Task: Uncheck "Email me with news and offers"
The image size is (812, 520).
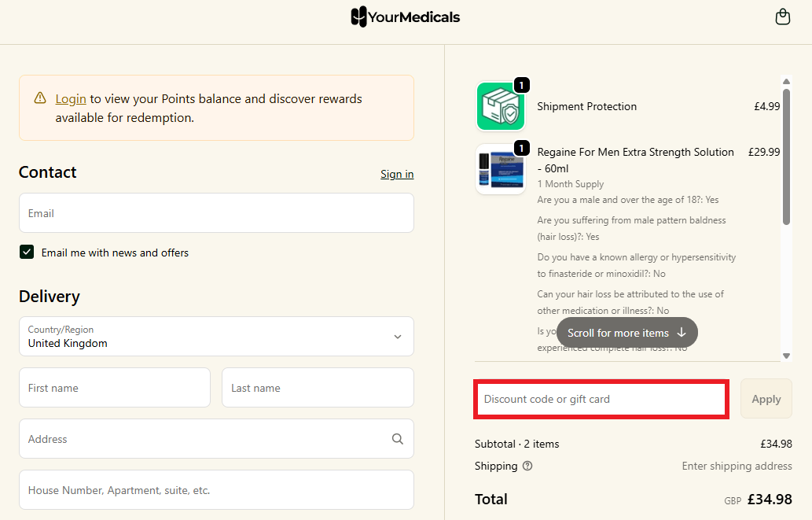Action: click(27, 252)
